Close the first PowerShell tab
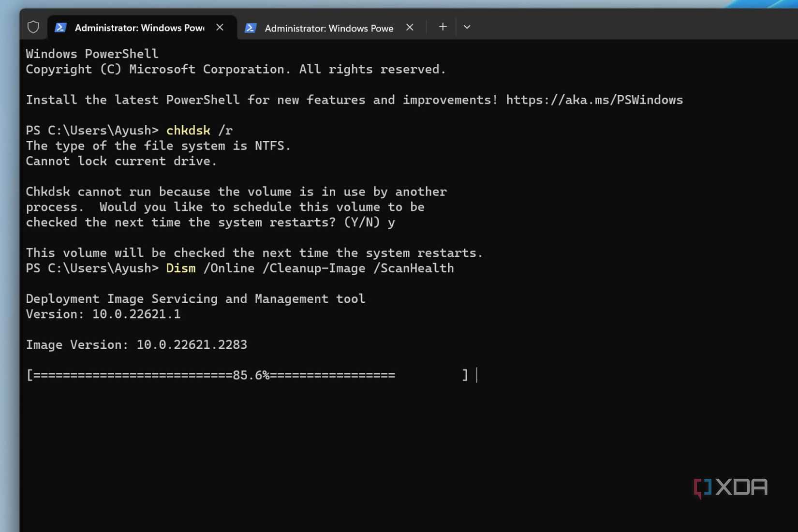 tap(220, 28)
